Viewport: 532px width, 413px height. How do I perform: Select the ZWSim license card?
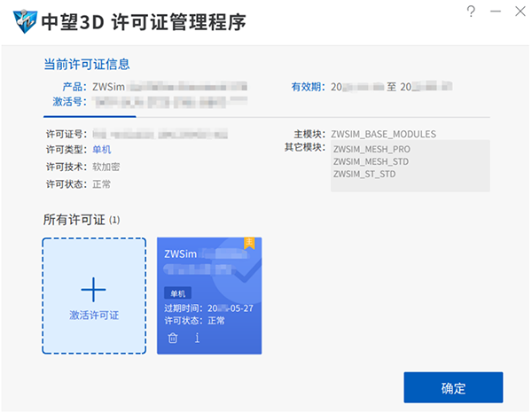(x=209, y=296)
